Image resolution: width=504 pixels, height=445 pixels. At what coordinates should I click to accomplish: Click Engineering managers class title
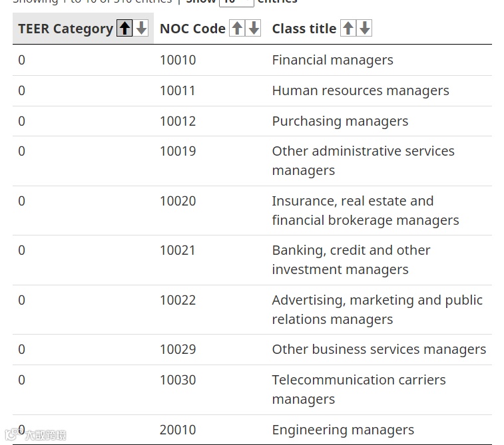click(x=343, y=430)
